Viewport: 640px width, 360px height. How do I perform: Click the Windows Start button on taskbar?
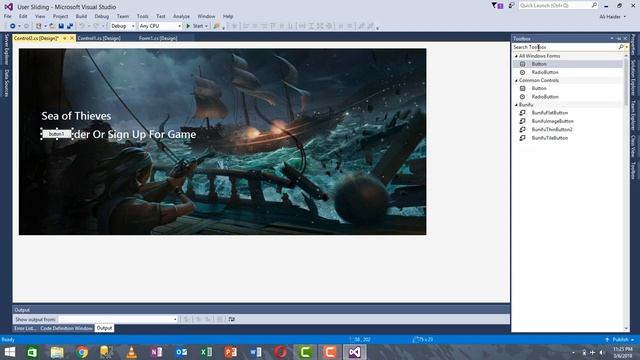coord(9,352)
